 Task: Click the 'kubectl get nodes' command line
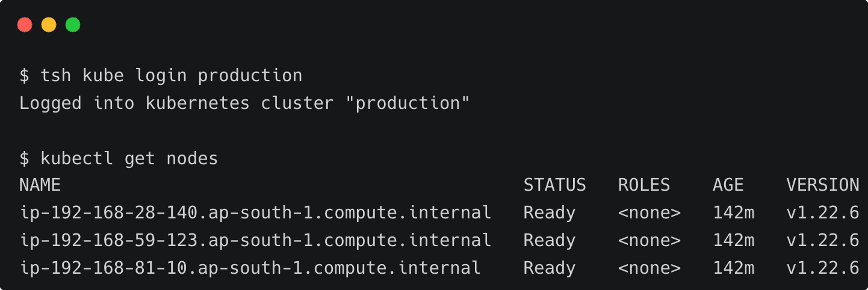pos(129,159)
